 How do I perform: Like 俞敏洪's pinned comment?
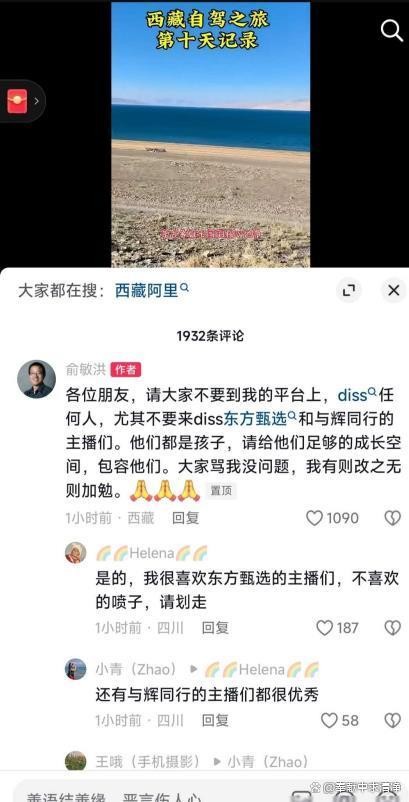(314, 518)
